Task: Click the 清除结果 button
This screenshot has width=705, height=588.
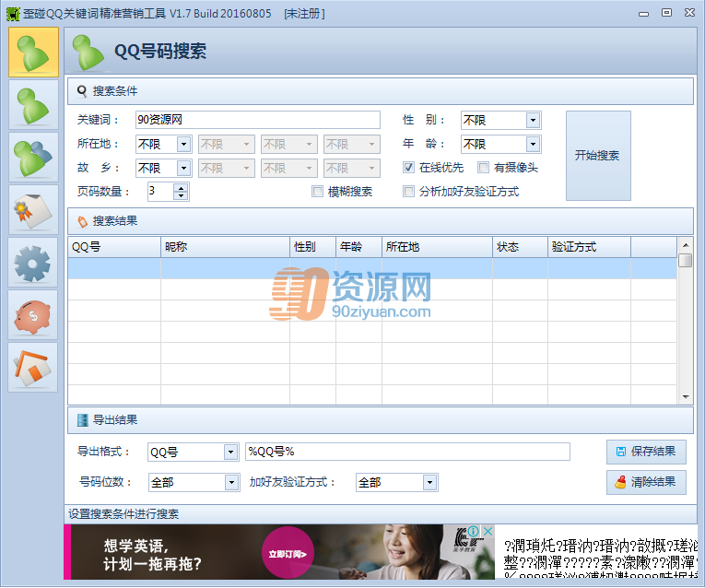Action: [x=646, y=482]
